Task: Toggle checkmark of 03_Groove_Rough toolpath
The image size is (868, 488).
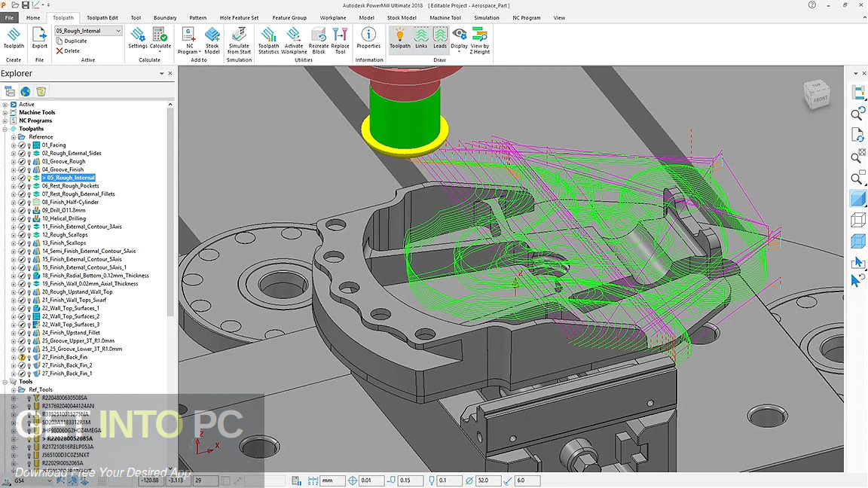Action: 22,162
